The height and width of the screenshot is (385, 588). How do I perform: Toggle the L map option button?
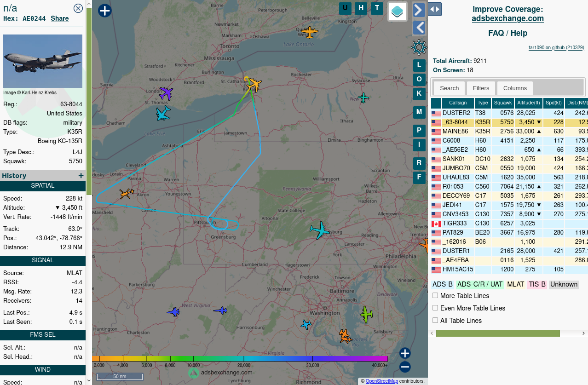point(419,65)
